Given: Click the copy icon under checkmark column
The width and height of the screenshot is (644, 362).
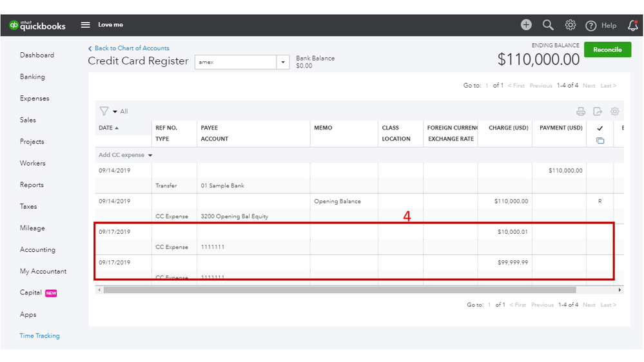Looking at the screenshot, I should coord(600,141).
